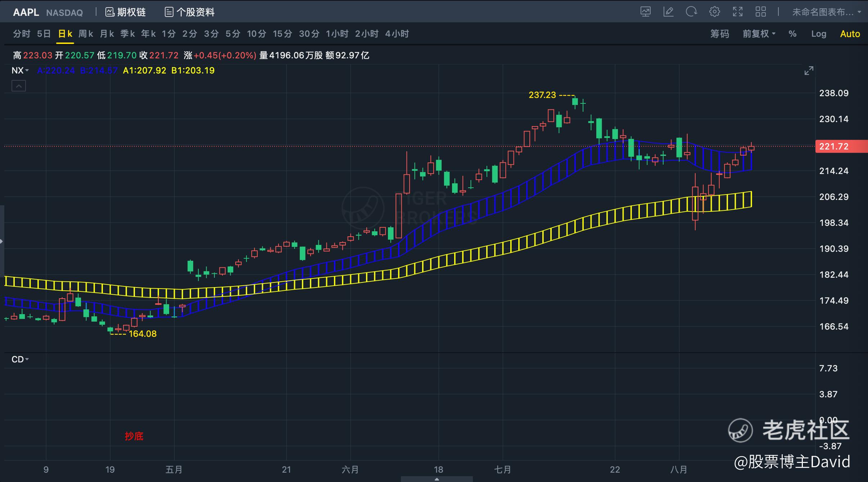This screenshot has height=482, width=868.
Task: Open chart settings gear icon
Action: (715, 12)
